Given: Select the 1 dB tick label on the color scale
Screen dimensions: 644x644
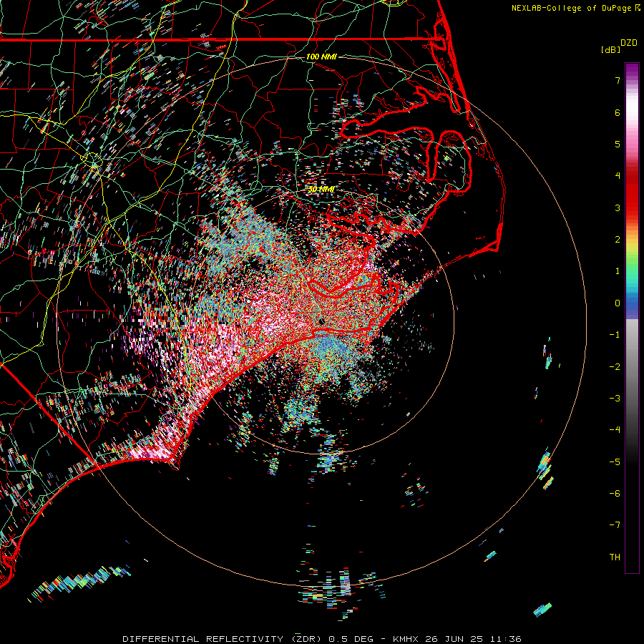Looking at the screenshot, I should [x=618, y=271].
